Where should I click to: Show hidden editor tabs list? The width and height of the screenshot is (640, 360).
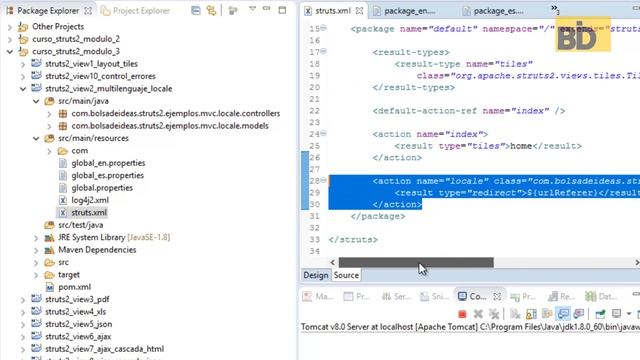point(555,9)
